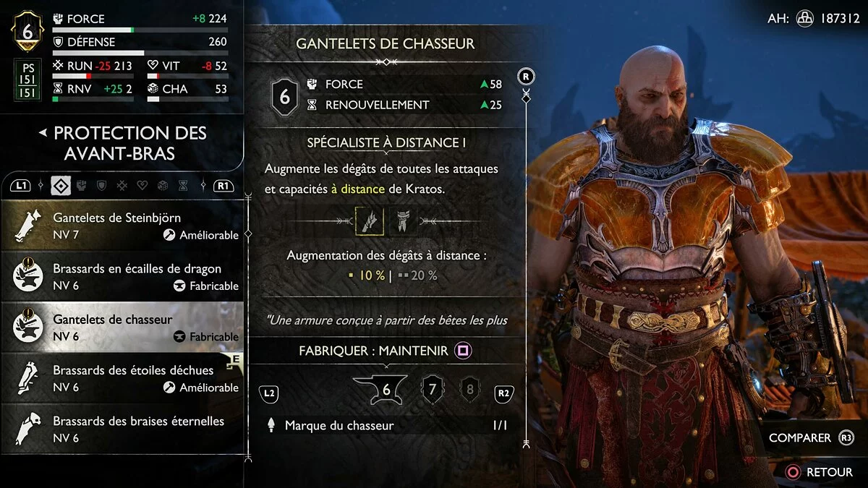
Task: Cycle to previous filter with L1
Action: (x=21, y=187)
